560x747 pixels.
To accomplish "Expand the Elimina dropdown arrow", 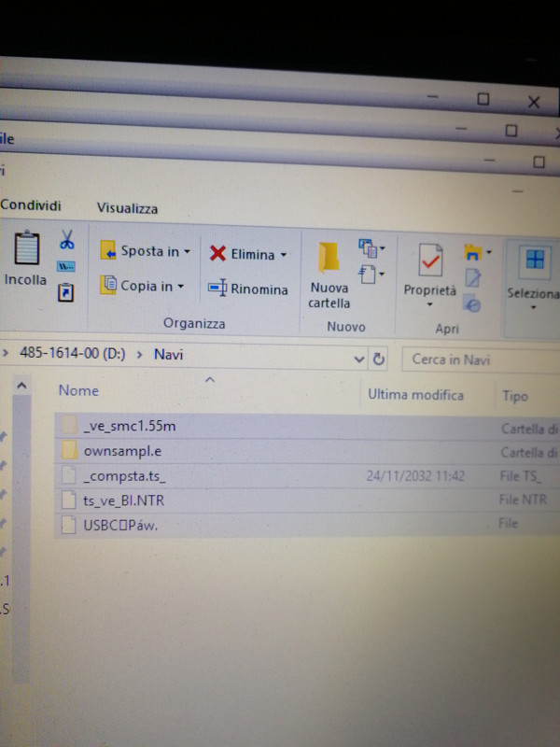I will pos(284,255).
